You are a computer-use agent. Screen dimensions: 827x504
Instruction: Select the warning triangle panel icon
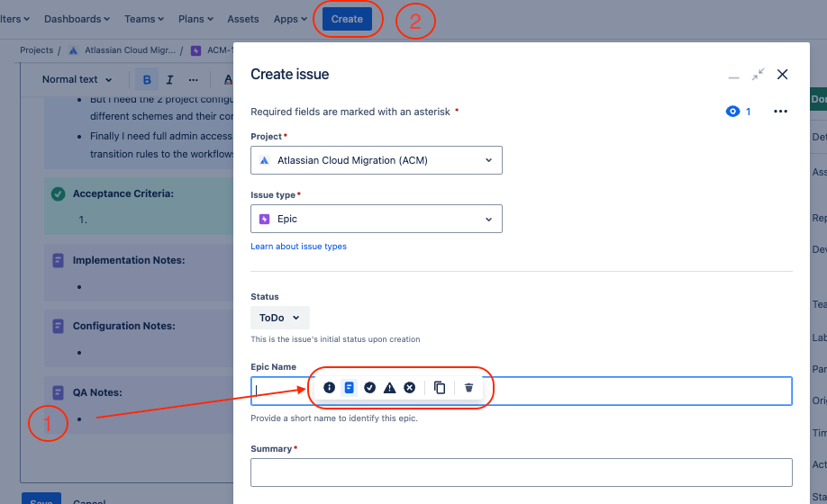(x=390, y=388)
